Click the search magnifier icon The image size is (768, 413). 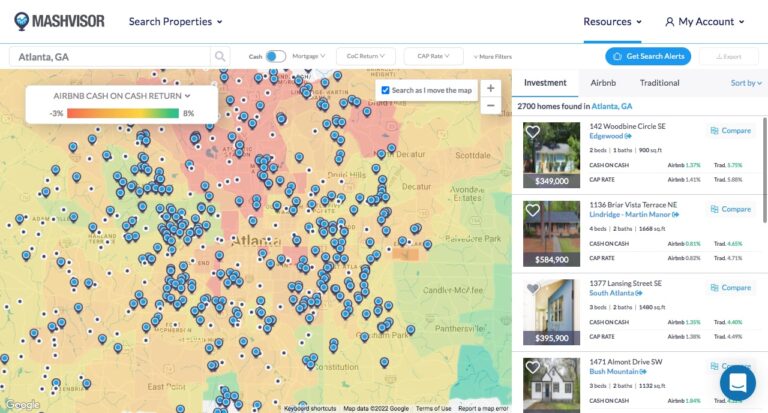click(x=219, y=57)
